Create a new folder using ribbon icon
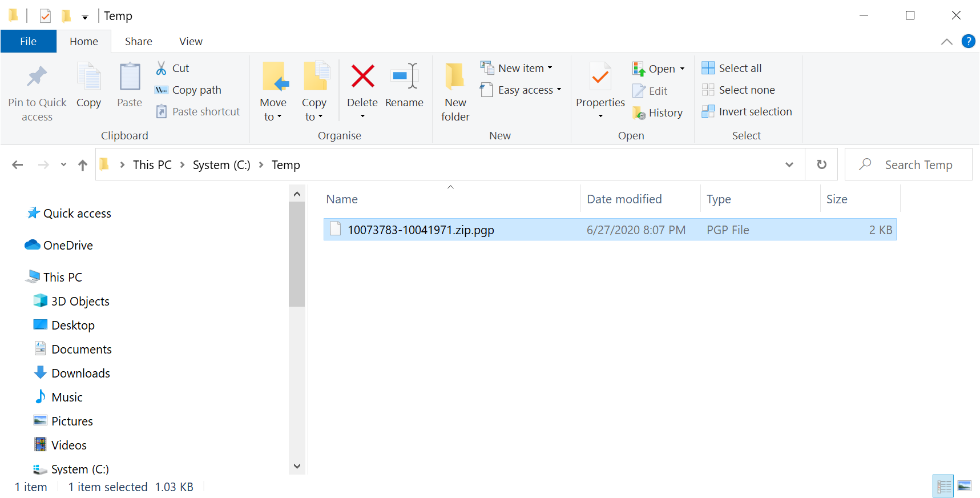This screenshot has height=498, width=980. pos(455,77)
